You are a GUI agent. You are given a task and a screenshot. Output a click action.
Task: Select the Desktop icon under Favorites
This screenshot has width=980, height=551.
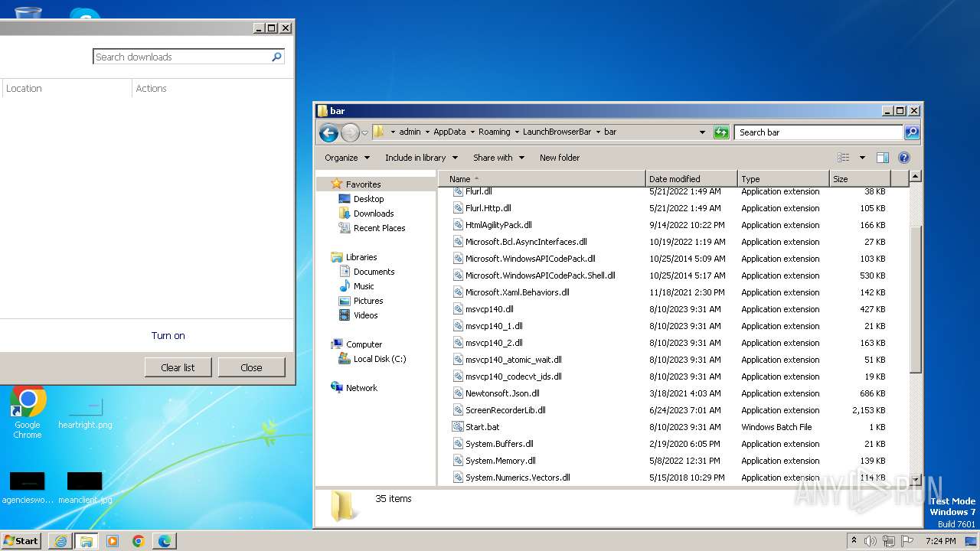coord(345,199)
